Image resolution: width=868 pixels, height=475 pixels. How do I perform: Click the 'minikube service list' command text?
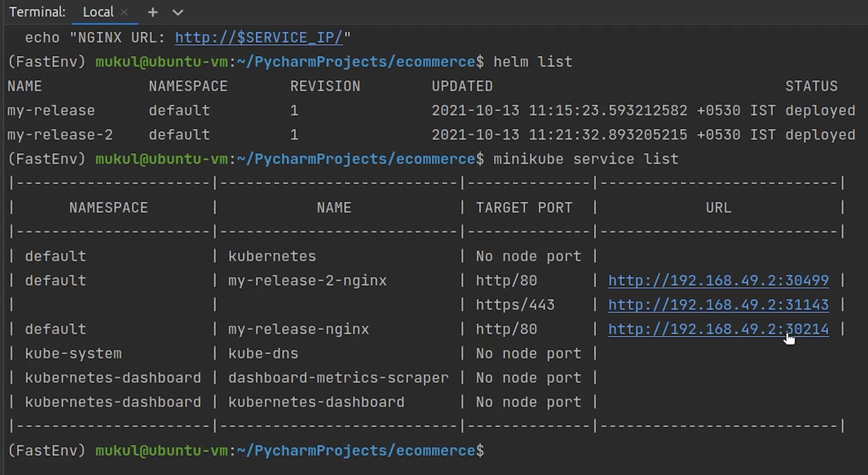click(585, 159)
